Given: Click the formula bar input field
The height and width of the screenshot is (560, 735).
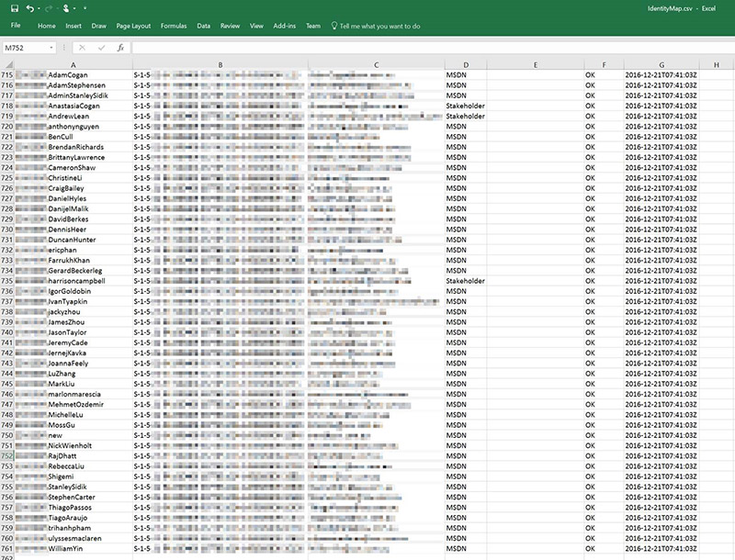Looking at the screenshot, I should point(413,47).
